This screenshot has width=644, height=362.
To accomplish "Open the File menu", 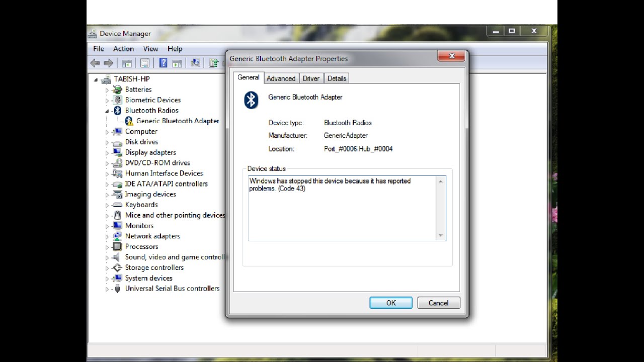I will pos(99,49).
